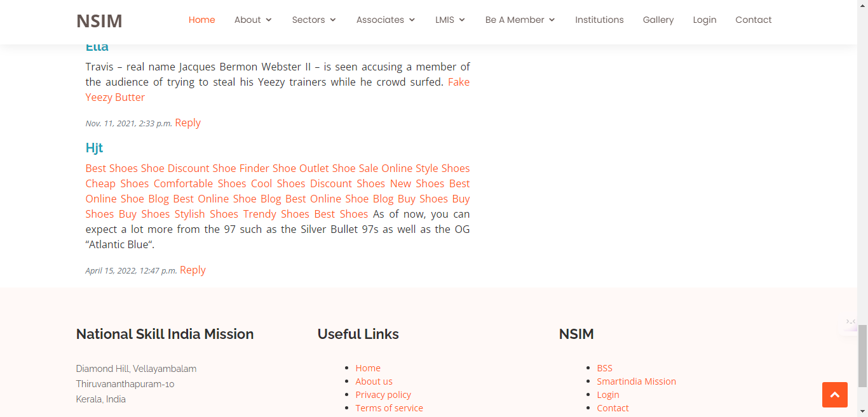The image size is (868, 417).
Task: Click the vertical page scrollbar thumb
Action: click(862, 354)
